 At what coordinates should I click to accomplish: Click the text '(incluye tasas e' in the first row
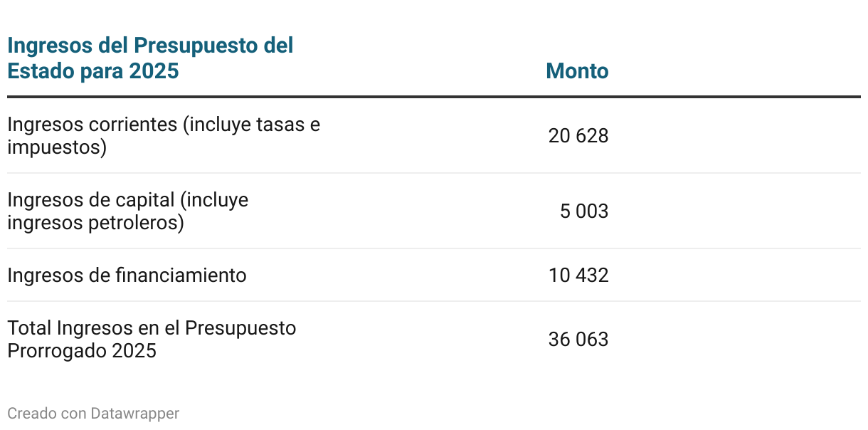tap(251, 124)
